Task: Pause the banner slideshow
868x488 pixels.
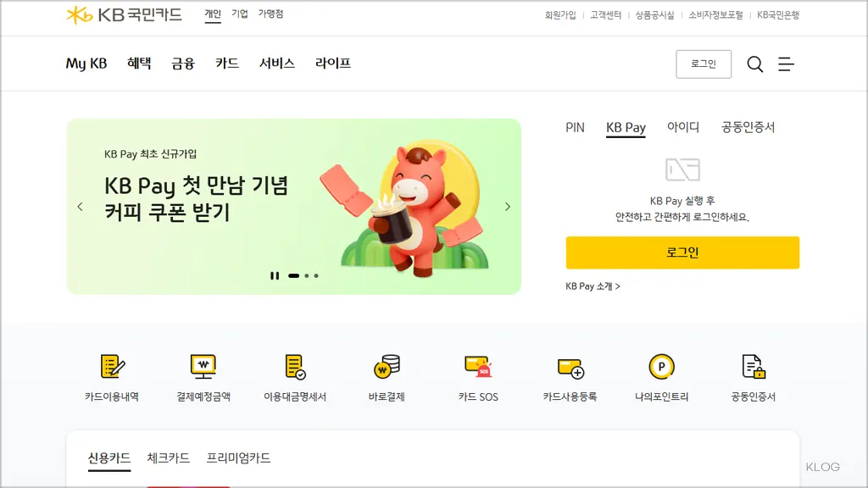Action: 275,275
